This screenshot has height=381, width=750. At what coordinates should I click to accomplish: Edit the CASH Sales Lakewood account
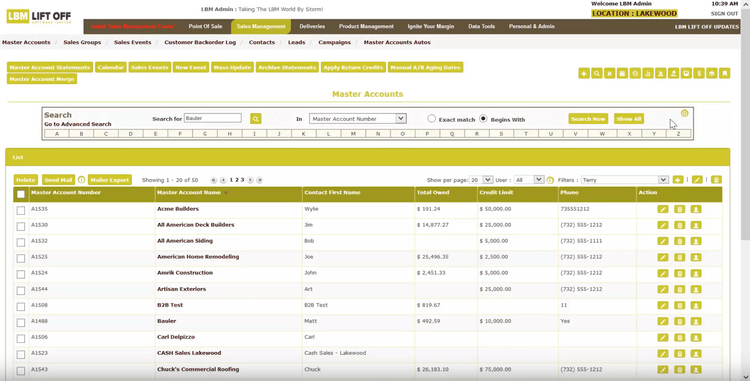tap(662, 354)
